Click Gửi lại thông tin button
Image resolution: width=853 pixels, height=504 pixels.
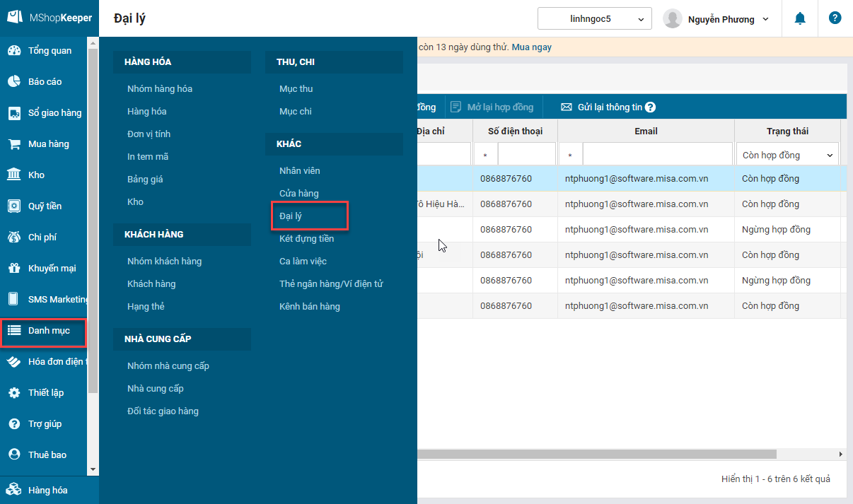[608, 107]
